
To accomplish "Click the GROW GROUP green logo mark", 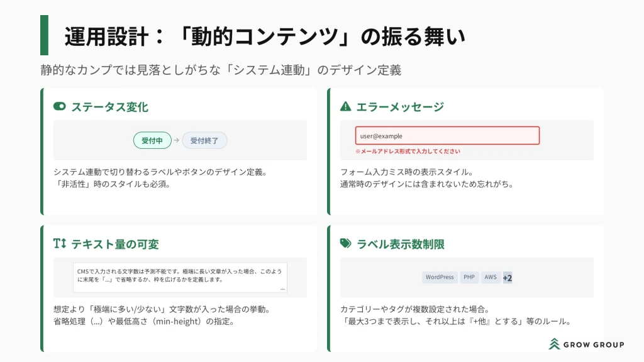I will coord(554,344).
